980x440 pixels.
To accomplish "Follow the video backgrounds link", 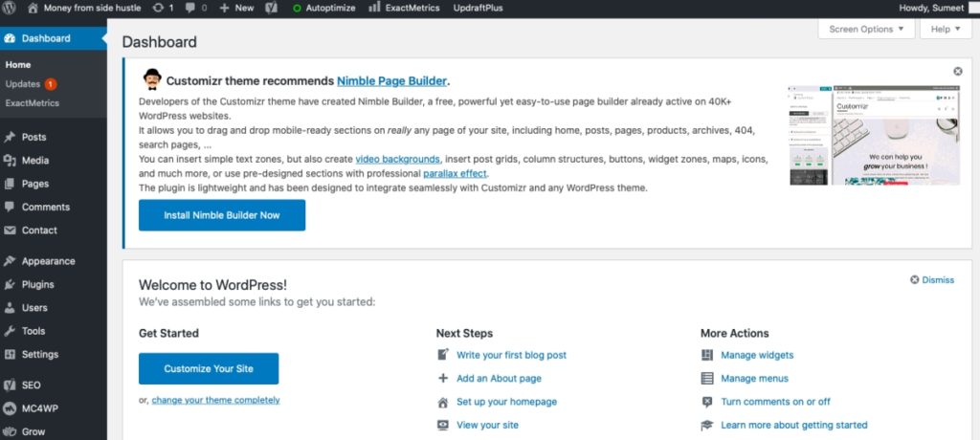I will pyautogui.click(x=397, y=159).
